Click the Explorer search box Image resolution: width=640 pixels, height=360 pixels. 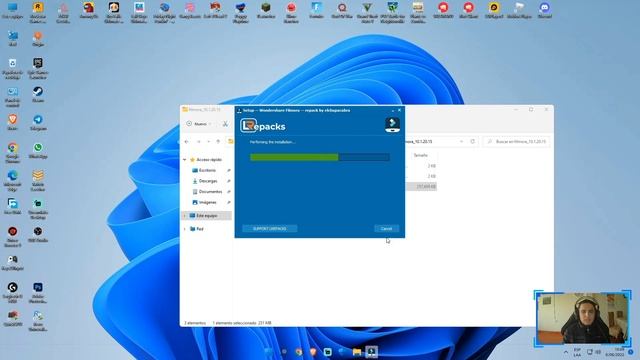(516, 142)
